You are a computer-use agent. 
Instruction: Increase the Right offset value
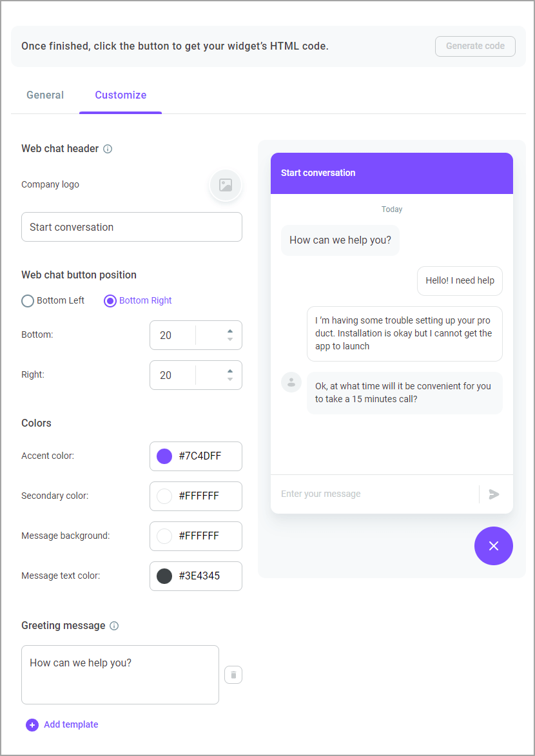230,371
